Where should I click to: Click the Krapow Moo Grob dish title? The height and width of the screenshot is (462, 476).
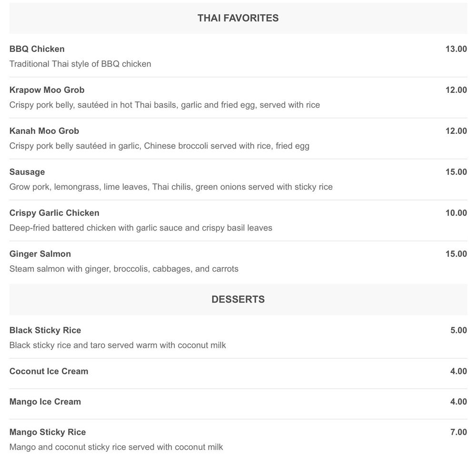tap(47, 90)
